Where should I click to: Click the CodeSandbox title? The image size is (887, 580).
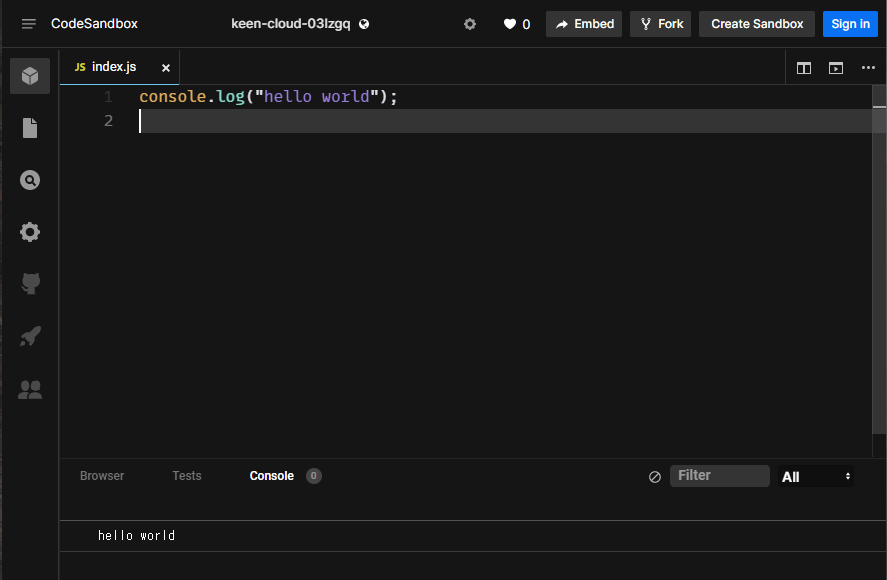pyautogui.click(x=94, y=24)
